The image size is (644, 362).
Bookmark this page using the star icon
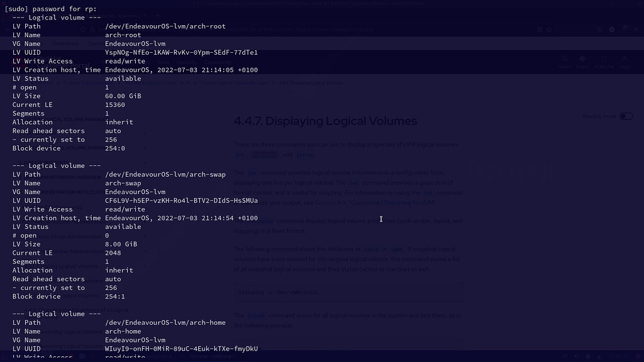549,30
